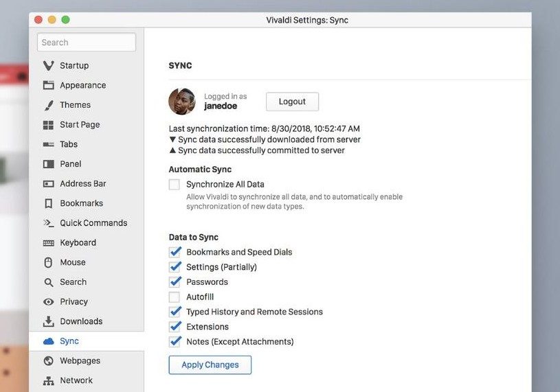Close the Vivaldi Settings window
The width and height of the screenshot is (560, 392).
click(38, 20)
